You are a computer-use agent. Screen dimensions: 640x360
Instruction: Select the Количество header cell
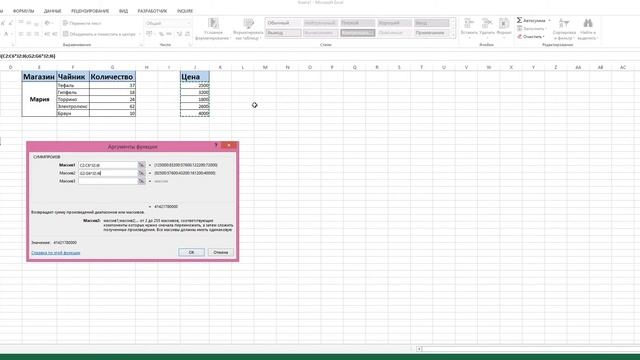(x=112, y=76)
